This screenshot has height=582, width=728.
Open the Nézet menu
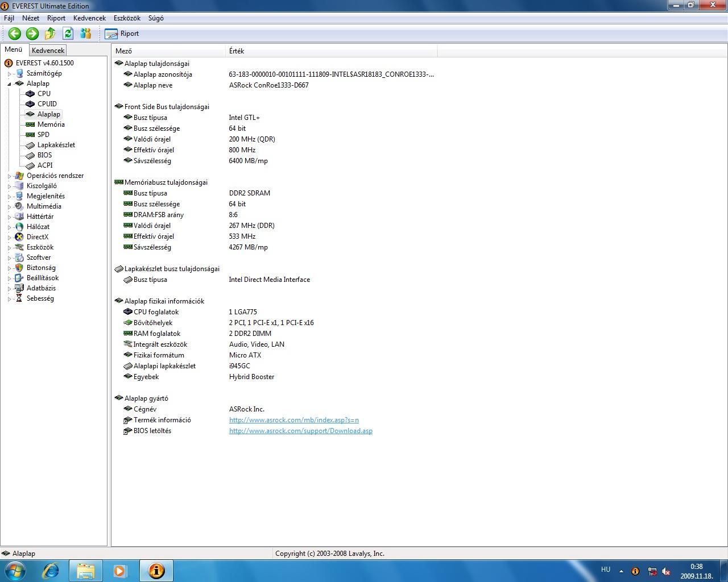pyautogui.click(x=31, y=18)
